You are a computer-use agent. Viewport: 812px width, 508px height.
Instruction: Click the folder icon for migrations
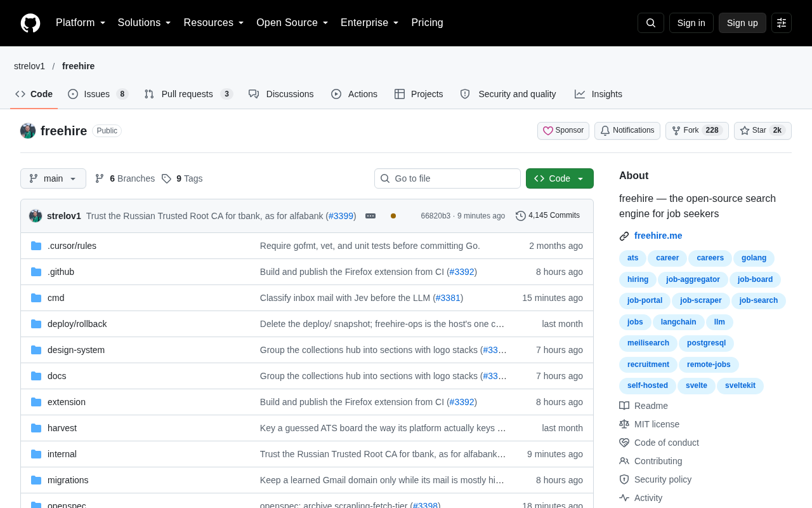pyautogui.click(x=36, y=480)
